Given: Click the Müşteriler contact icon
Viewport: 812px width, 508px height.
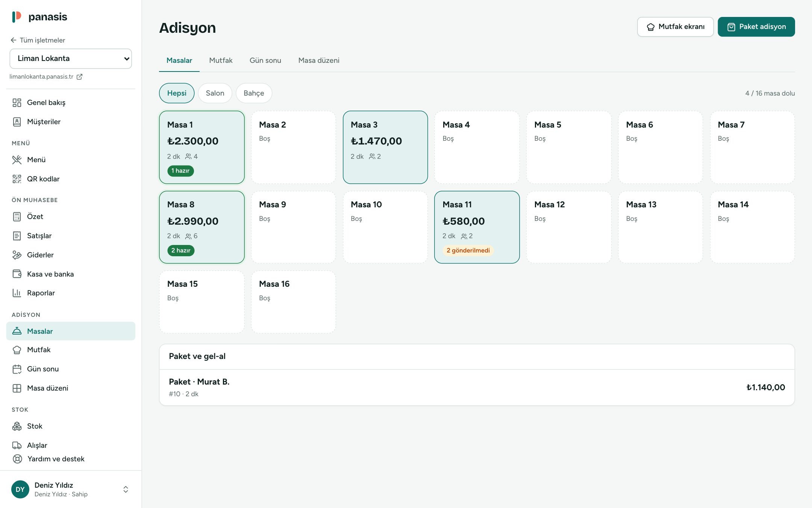Looking at the screenshot, I should click(17, 122).
